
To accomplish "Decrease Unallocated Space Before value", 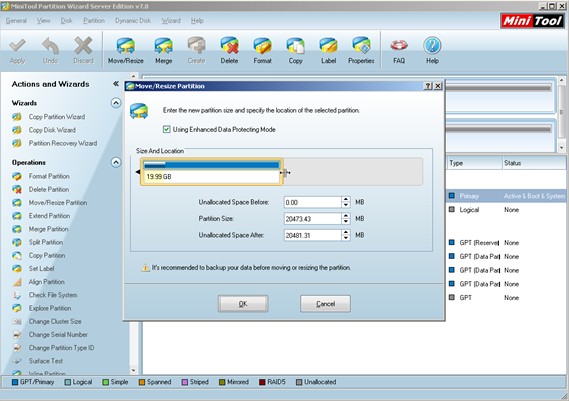I will 346,205.
